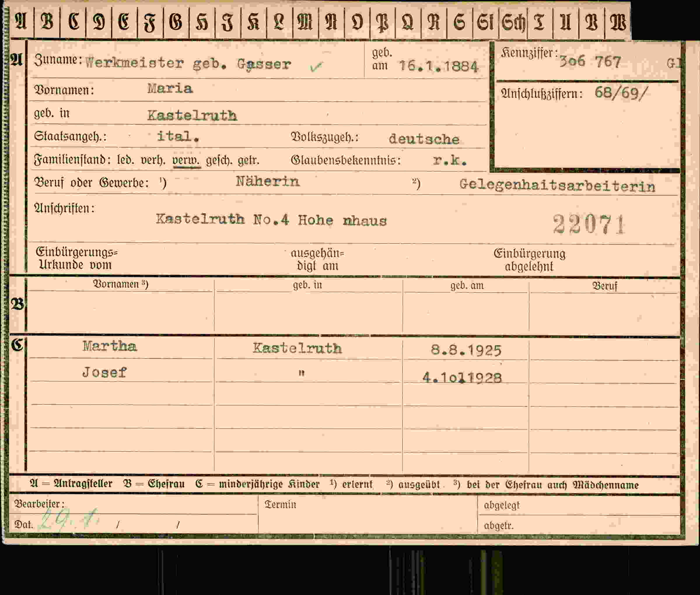The height and width of the screenshot is (595, 700).
Task: Click the religion value 'r.k.'
Action: click(x=449, y=161)
